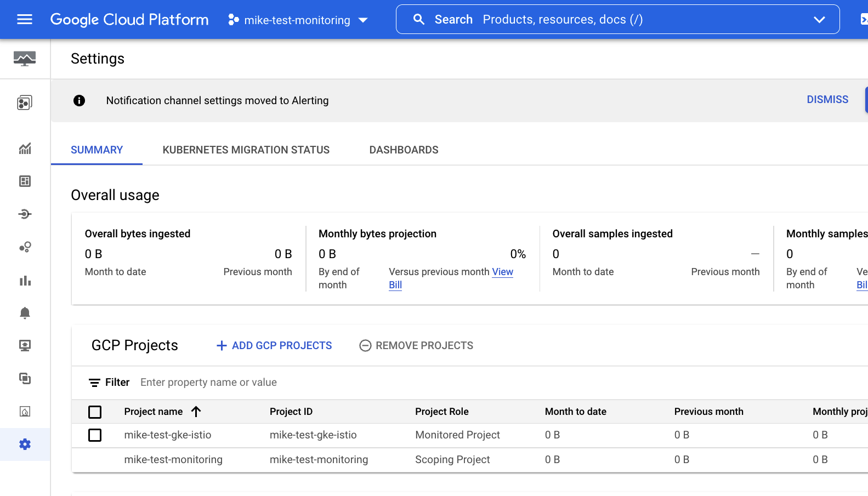868x496 pixels.
Task: Click the filter property name input
Action: click(208, 383)
